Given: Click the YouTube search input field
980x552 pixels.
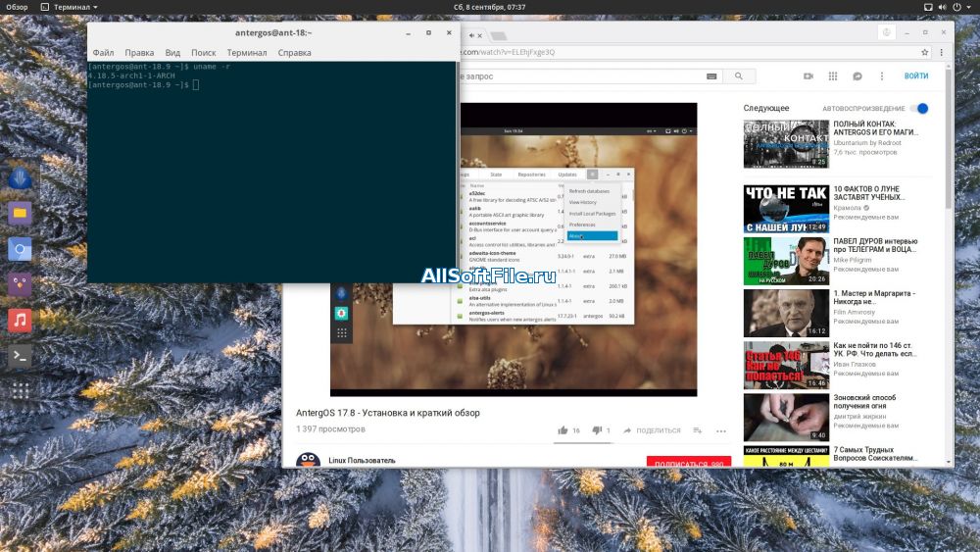Looking at the screenshot, I should [581, 76].
